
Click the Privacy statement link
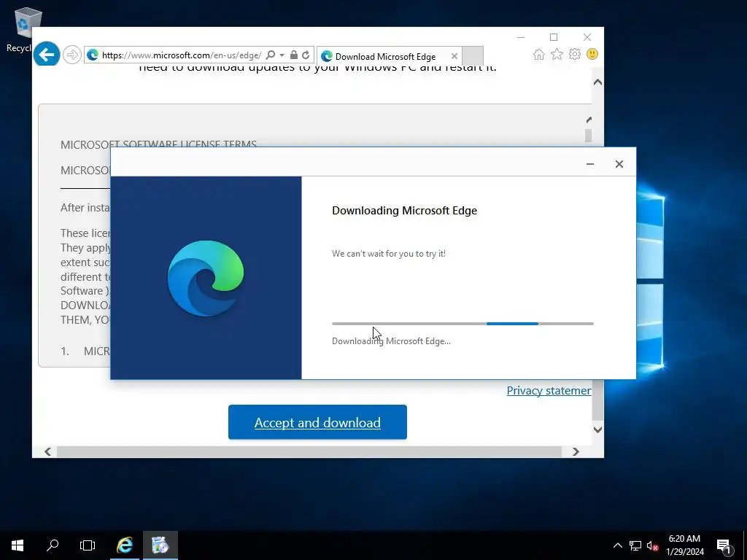coord(549,391)
